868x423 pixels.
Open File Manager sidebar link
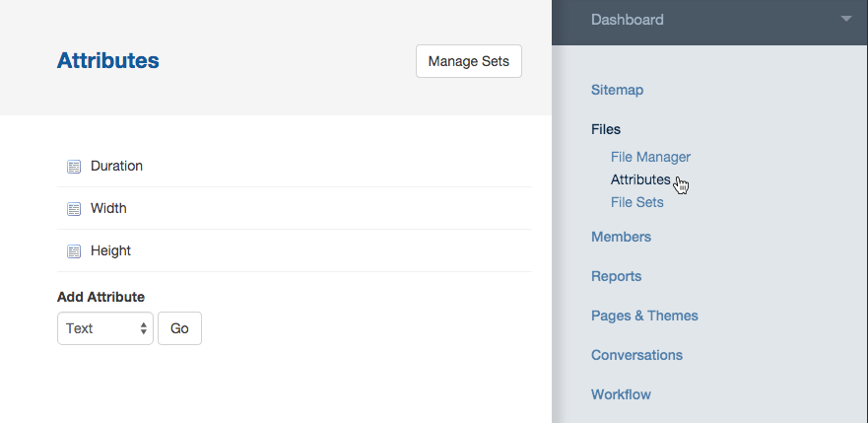coord(650,157)
